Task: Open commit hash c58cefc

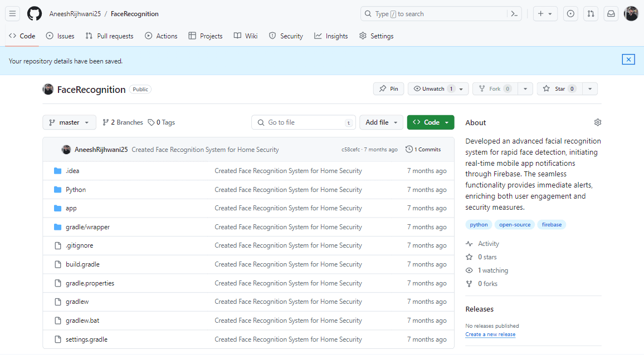Action: click(x=351, y=150)
